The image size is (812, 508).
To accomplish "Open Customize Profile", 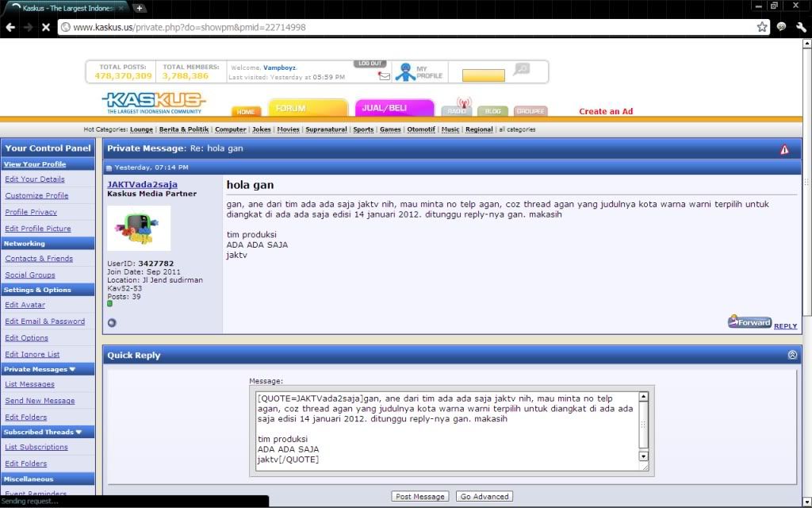I will 36,196.
